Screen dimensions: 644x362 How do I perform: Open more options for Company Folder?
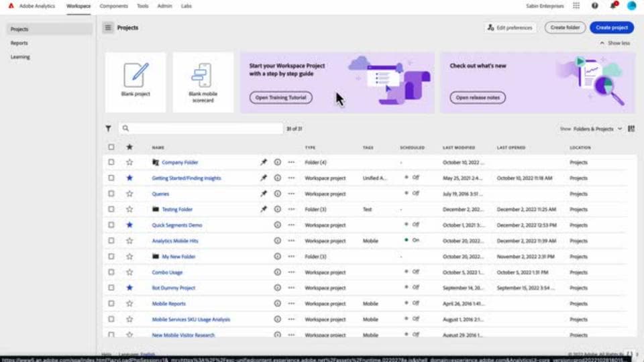pyautogui.click(x=291, y=162)
